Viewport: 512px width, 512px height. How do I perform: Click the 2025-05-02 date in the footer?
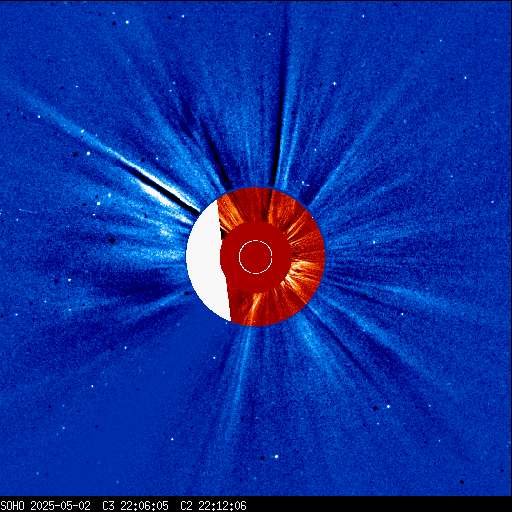tap(60, 506)
